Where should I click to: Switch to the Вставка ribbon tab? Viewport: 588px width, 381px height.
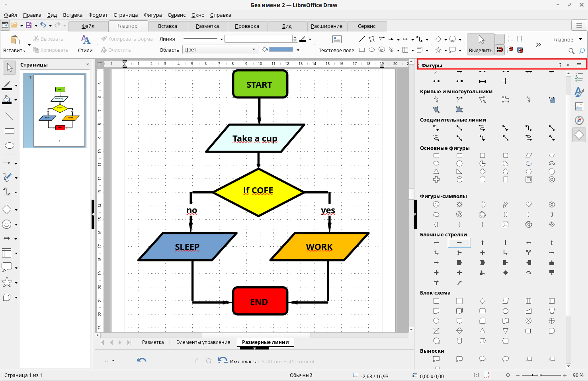point(167,26)
